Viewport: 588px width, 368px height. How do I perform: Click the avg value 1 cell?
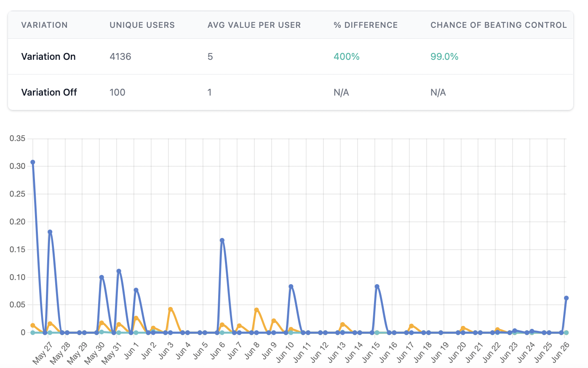209,92
